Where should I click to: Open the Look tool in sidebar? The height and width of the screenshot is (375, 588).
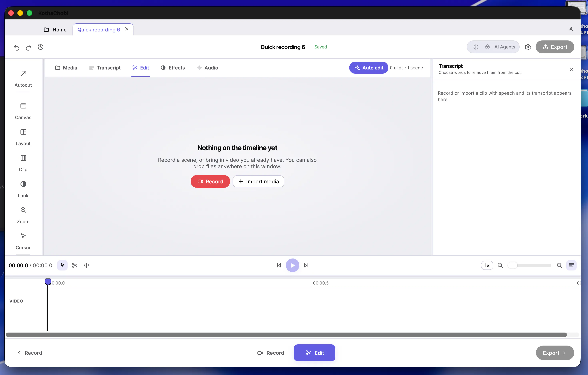tap(23, 189)
